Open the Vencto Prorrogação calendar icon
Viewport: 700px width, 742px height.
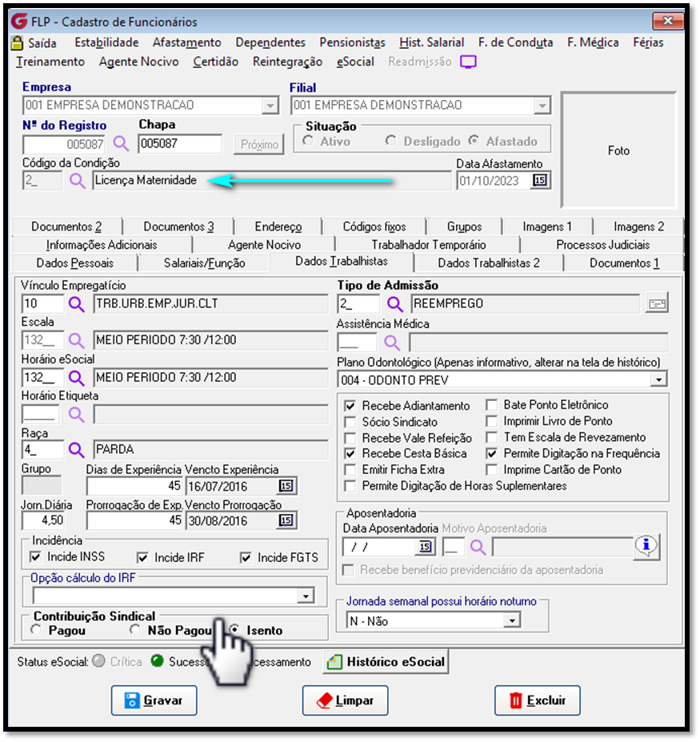coord(286,520)
